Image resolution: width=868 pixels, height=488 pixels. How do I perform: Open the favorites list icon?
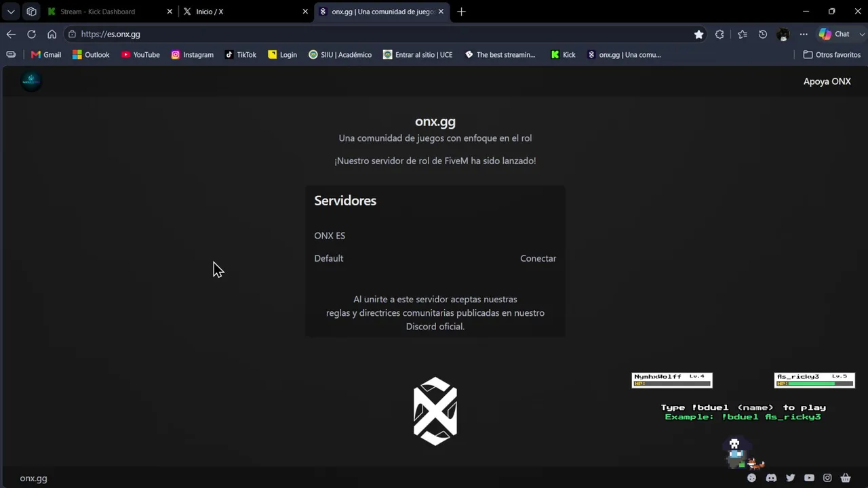tap(743, 34)
